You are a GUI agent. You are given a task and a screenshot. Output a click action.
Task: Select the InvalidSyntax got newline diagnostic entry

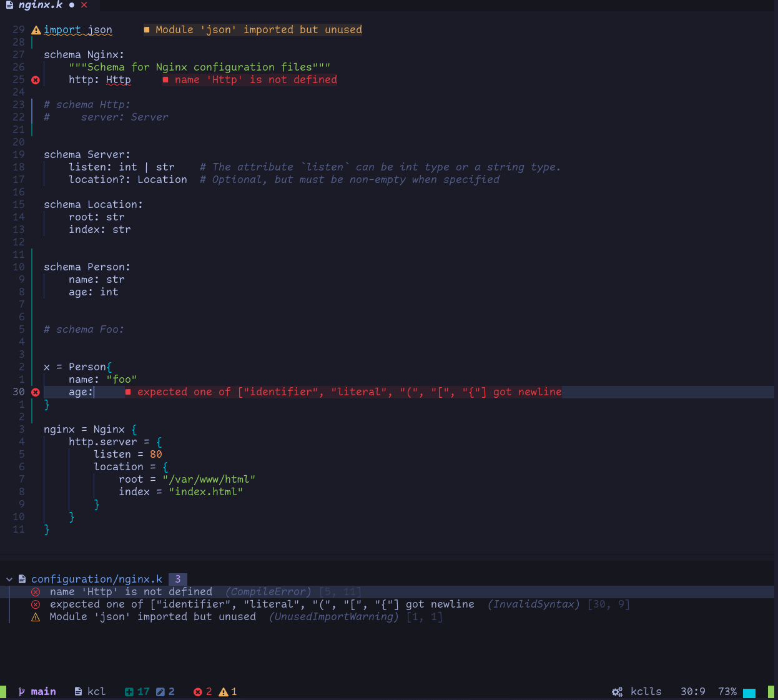(x=387, y=604)
